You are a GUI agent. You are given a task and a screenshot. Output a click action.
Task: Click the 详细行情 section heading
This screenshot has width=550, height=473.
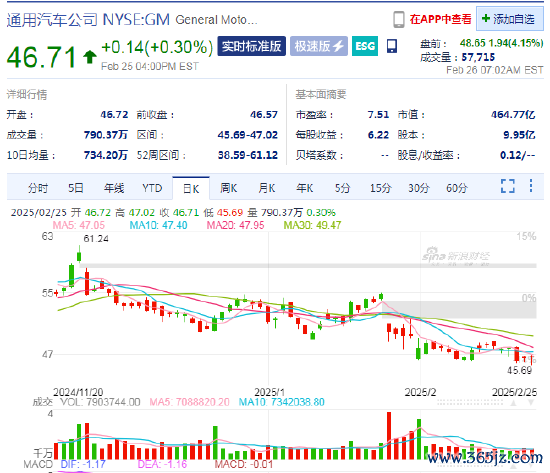[27, 94]
